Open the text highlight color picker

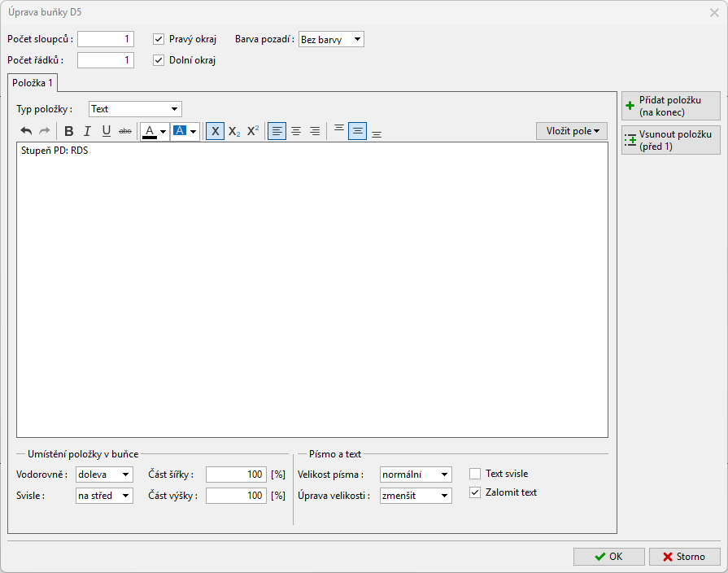(185, 131)
